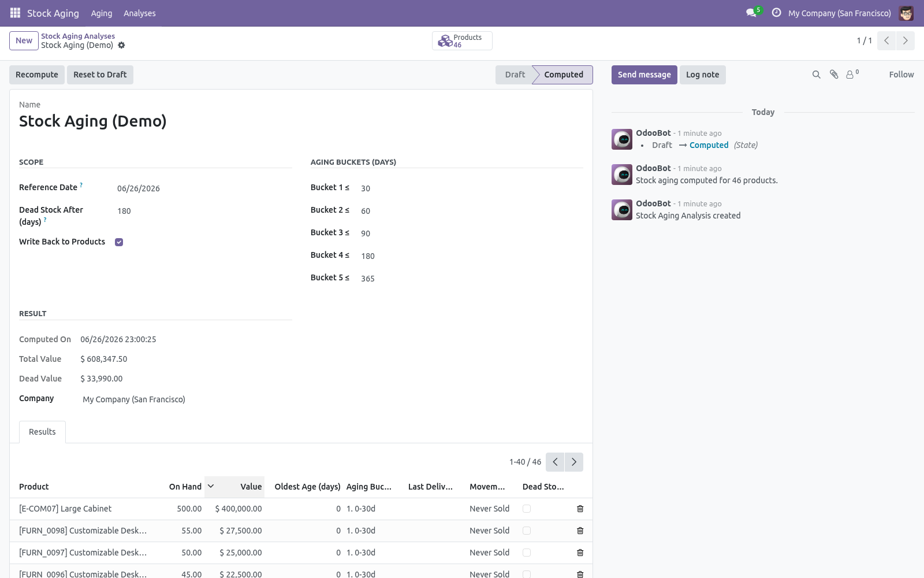Edit the Stock Aging (Demo) name field
The image size is (924, 578).
[x=301, y=121]
